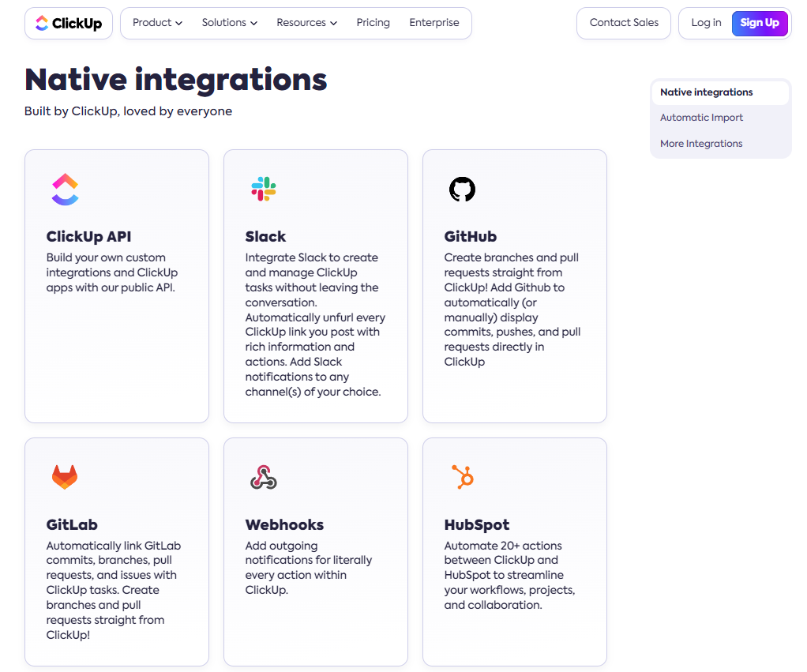Click the "Native integrations" page heading
Viewport: 807px width, 672px height.
coord(175,80)
